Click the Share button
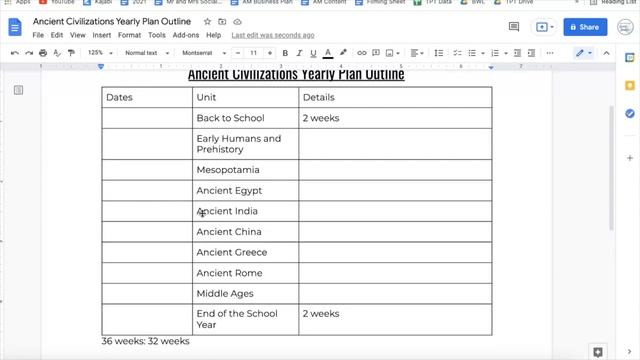640x360 pixels. [x=585, y=27]
